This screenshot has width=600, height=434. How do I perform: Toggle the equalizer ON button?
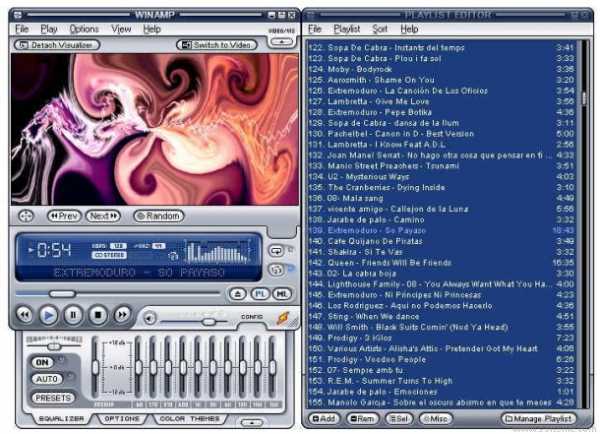tap(42, 362)
